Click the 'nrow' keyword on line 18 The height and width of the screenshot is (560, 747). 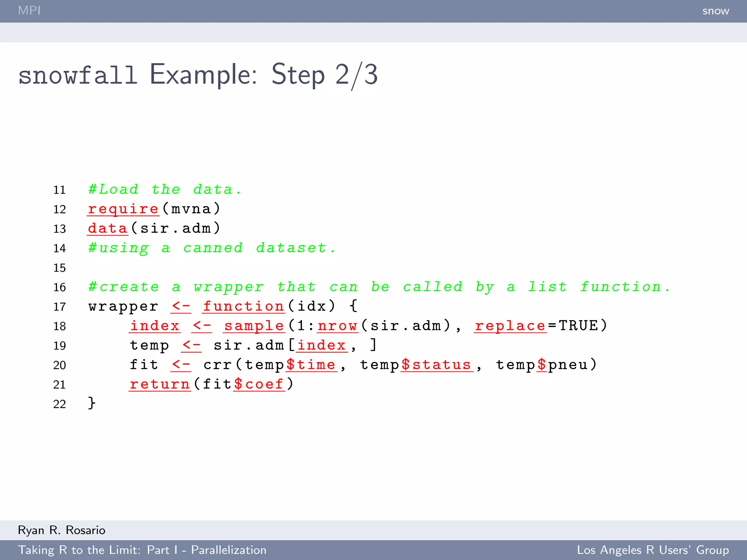point(337,326)
